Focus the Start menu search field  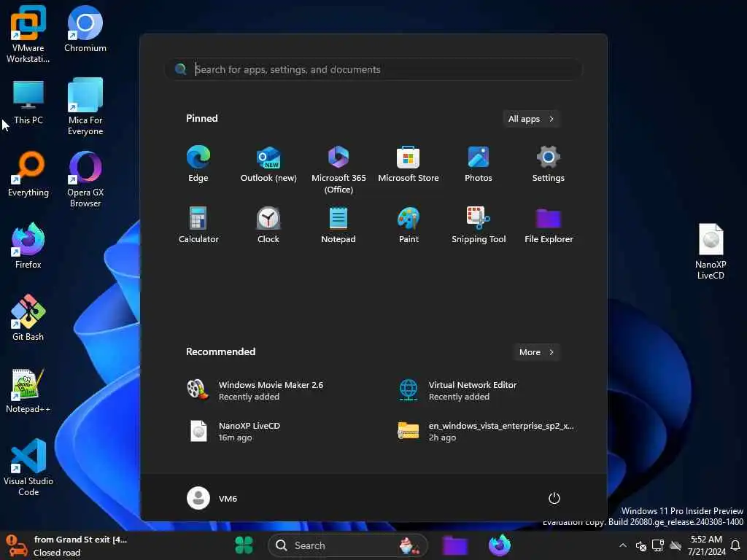373,69
